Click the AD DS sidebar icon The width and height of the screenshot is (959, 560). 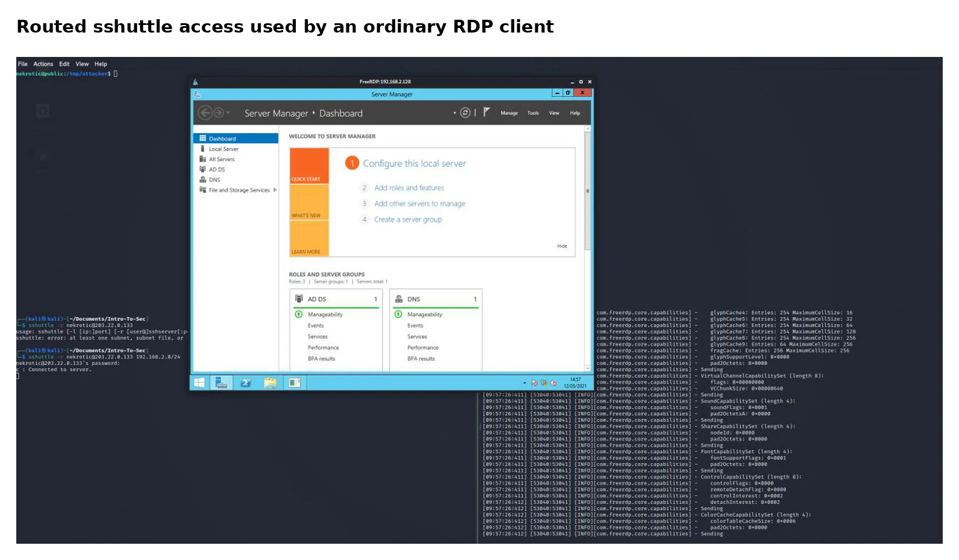(x=203, y=170)
